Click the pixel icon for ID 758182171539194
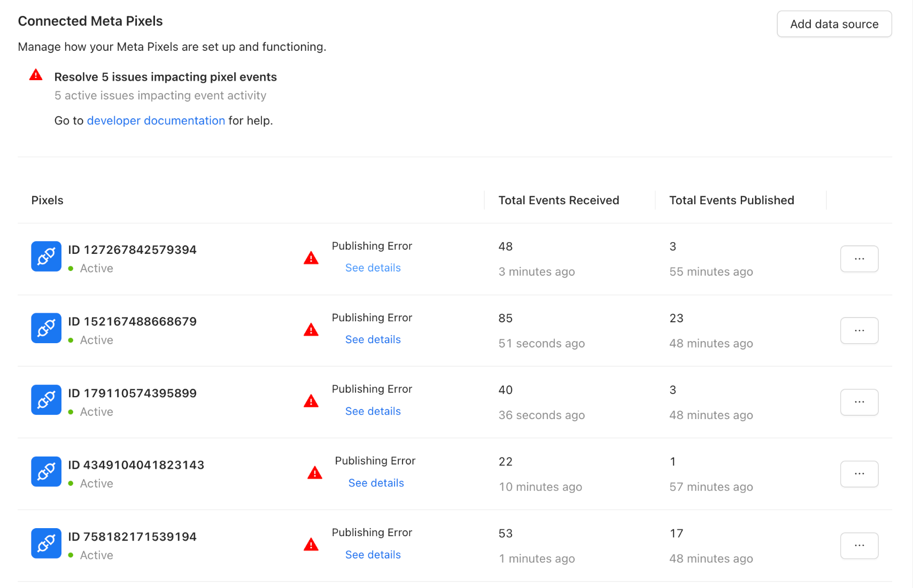 46,543
